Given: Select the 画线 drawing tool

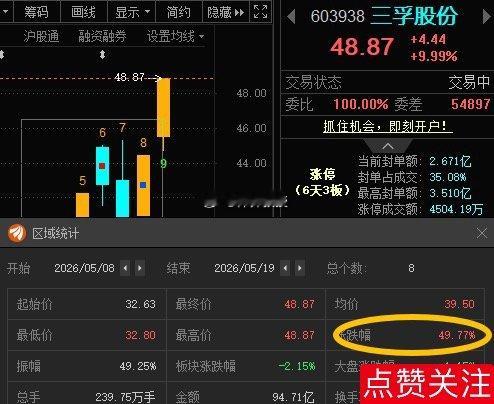Looking at the screenshot, I should [83, 12].
